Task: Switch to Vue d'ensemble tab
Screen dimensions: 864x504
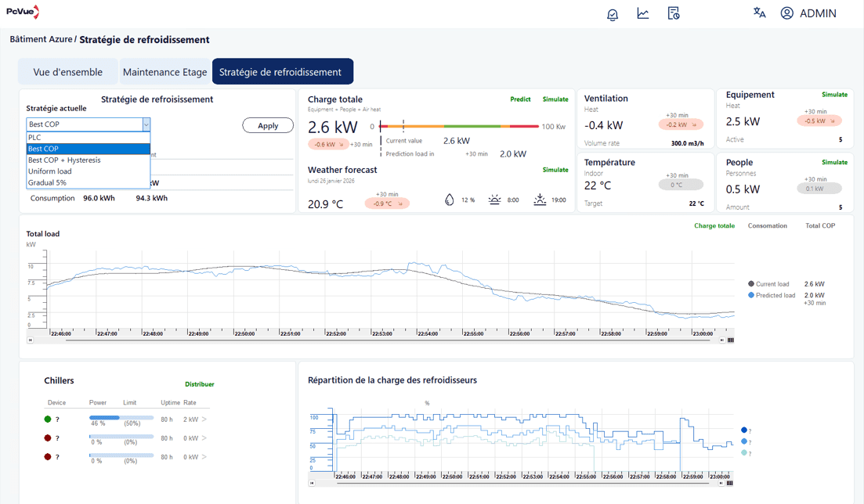Action: coord(68,72)
